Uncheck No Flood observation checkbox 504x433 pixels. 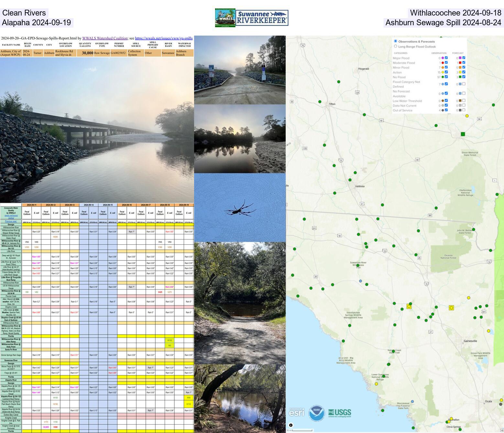tap(446, 77)
